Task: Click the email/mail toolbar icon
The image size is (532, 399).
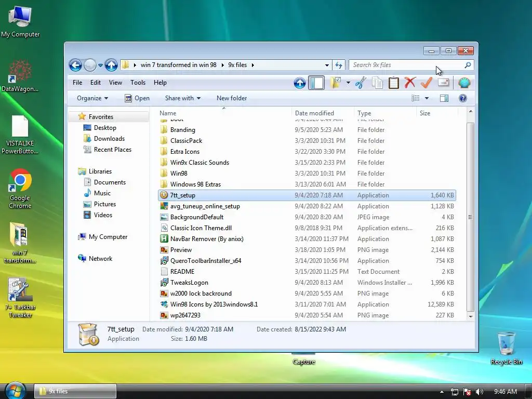Action: coord(444,83)
